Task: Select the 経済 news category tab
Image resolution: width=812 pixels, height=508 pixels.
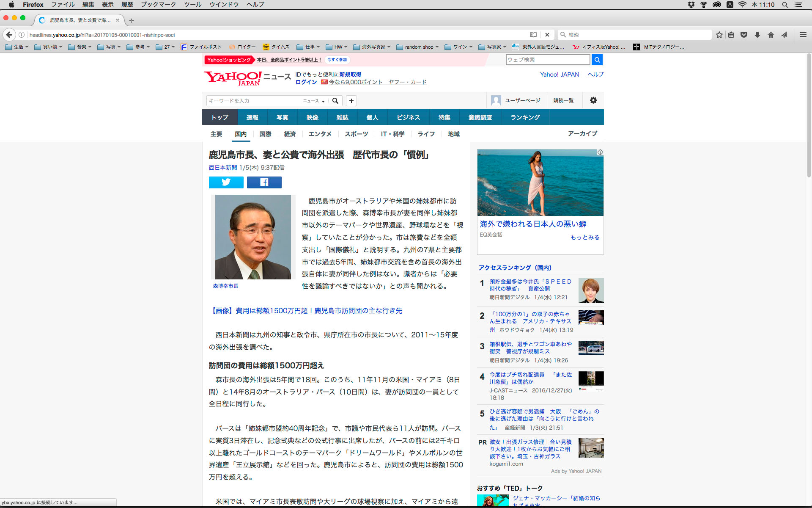Action: (x=290, y=134)
